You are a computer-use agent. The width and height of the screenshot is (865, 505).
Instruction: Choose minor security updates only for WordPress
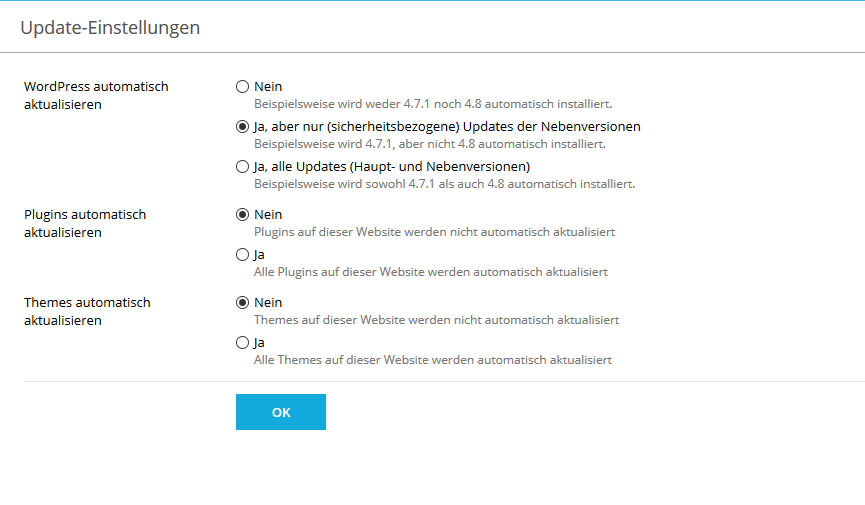242,127
